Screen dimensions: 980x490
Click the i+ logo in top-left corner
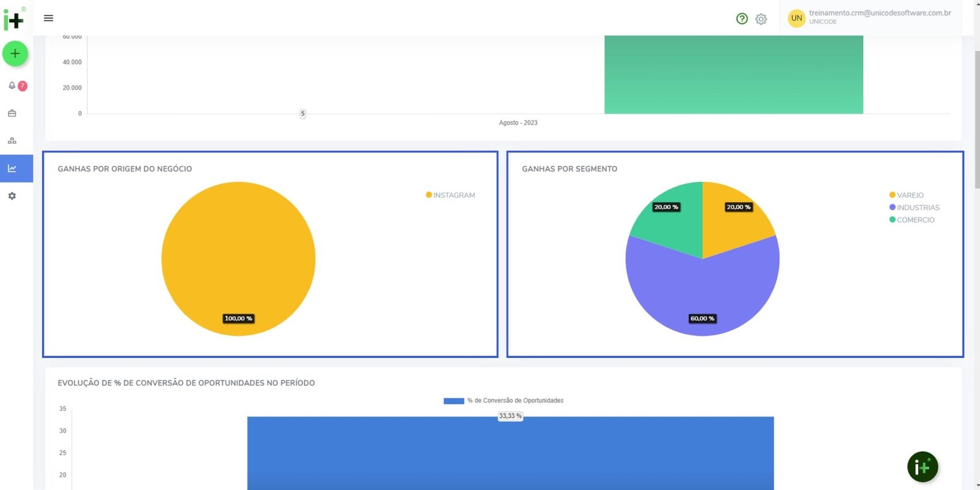tap(13, 20)
